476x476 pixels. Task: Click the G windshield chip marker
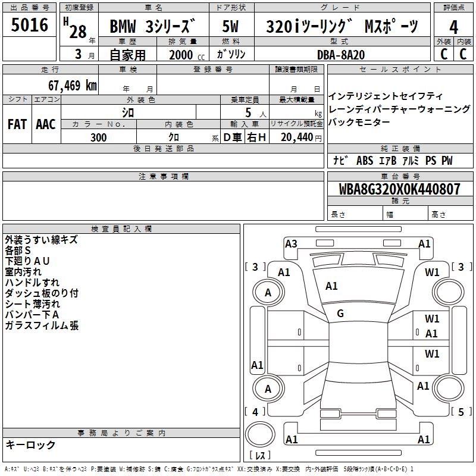click(340, 314)
